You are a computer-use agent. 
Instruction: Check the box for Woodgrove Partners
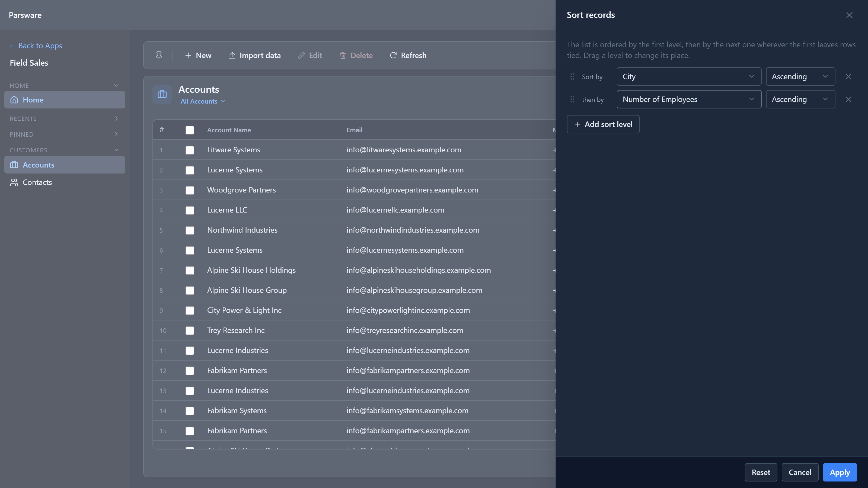coord(190,190)
